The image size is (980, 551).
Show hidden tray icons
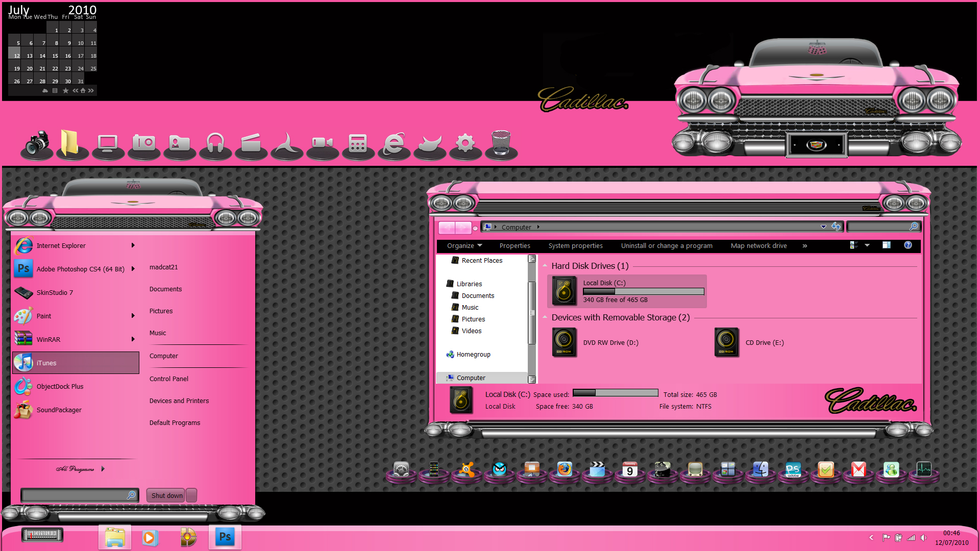coord(871,538)
